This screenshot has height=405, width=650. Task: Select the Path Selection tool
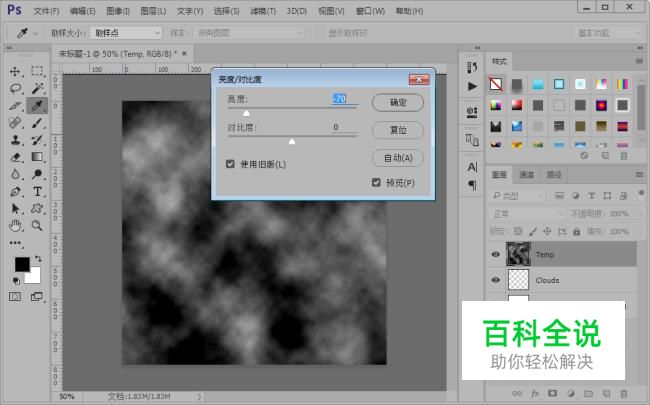15,208
